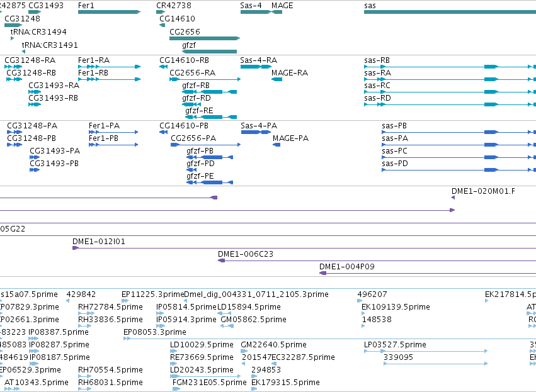Click the 429842 EST arrow glyph

pos(67,301)
